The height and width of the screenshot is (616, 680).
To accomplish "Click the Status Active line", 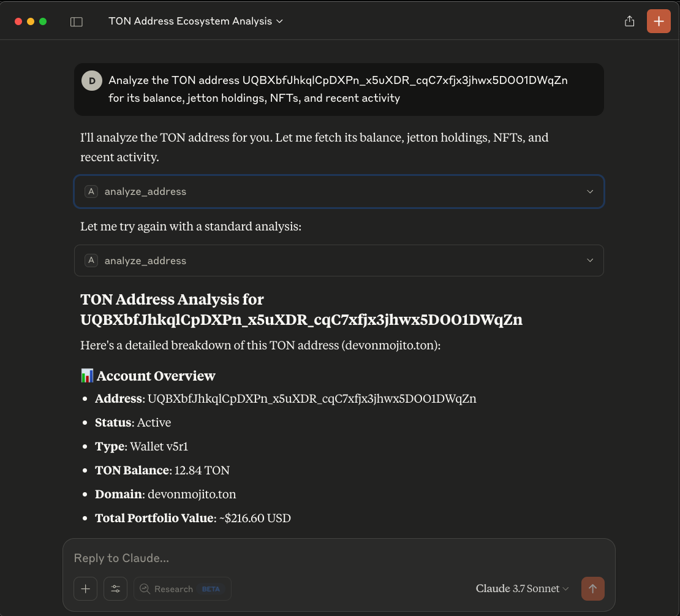I will (133, 422).
